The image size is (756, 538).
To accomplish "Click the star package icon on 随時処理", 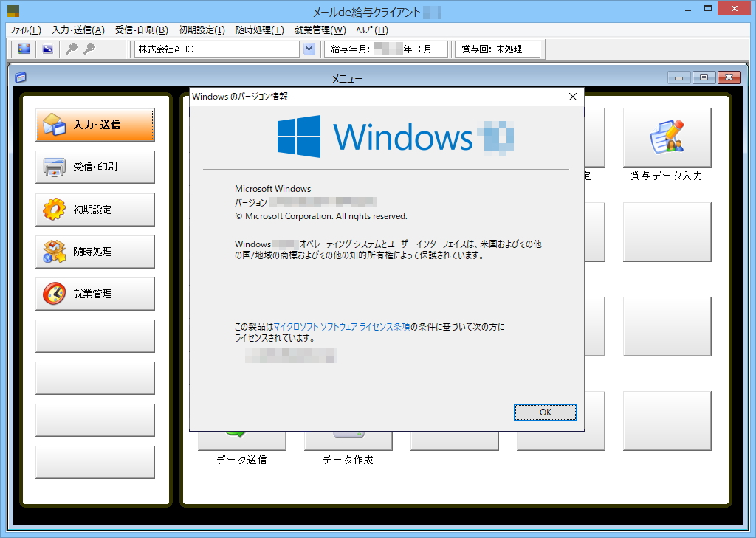I will point(54,251).
